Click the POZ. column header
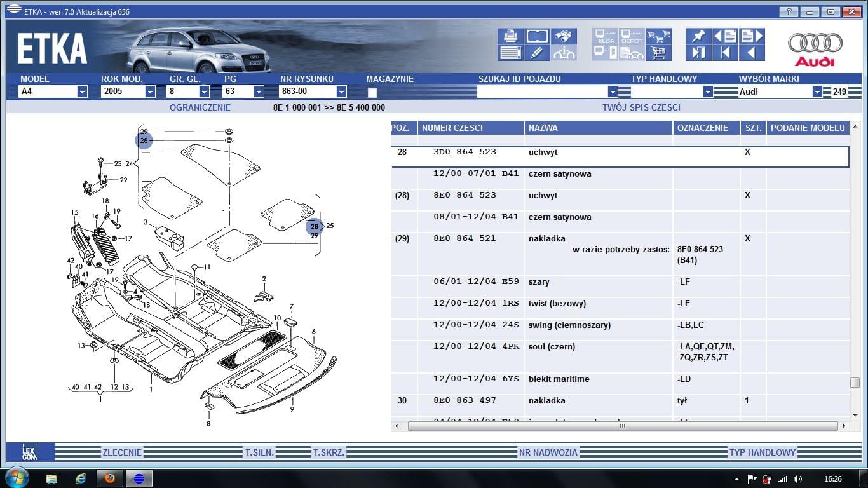This screenshot has height=488, width=868. [x=403, y=128]
